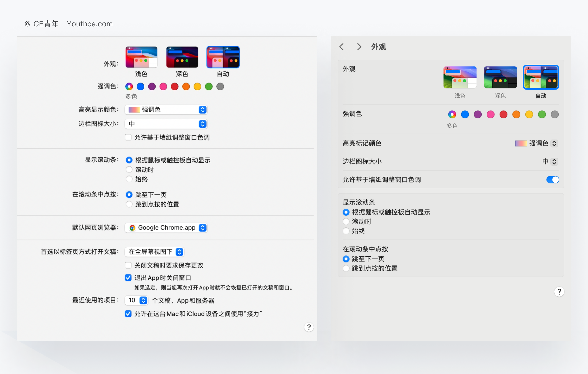The height and width of the screenshot is (374, 588).
Task: Click the forward arrow in 外观 settings header
Action: 359,47
